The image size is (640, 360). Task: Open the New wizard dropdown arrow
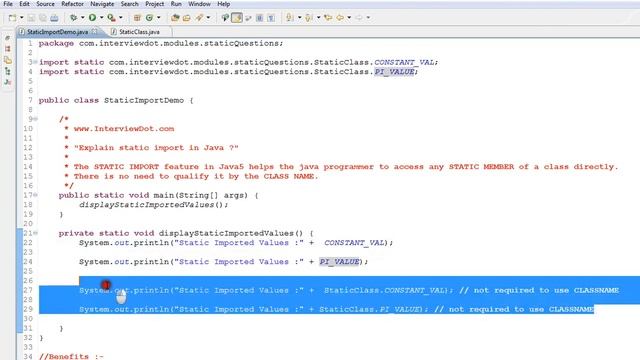(22, 18)
